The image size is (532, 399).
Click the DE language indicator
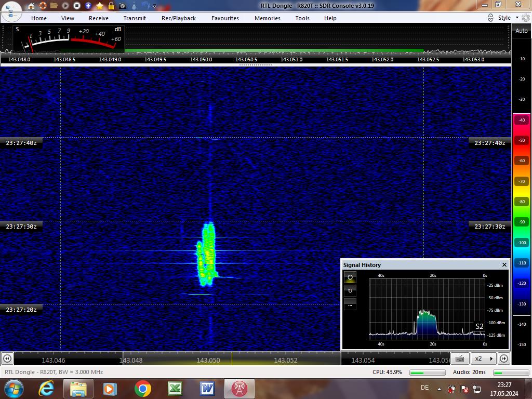[424, 388]
